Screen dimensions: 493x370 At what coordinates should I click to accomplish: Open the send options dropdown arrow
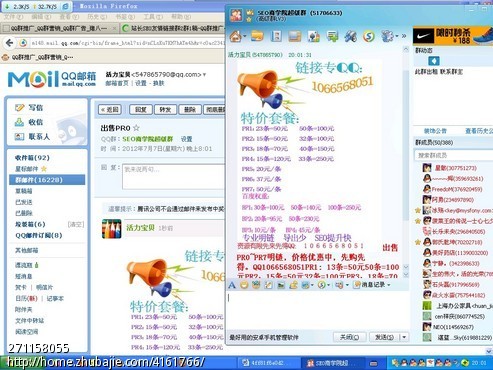404,337
